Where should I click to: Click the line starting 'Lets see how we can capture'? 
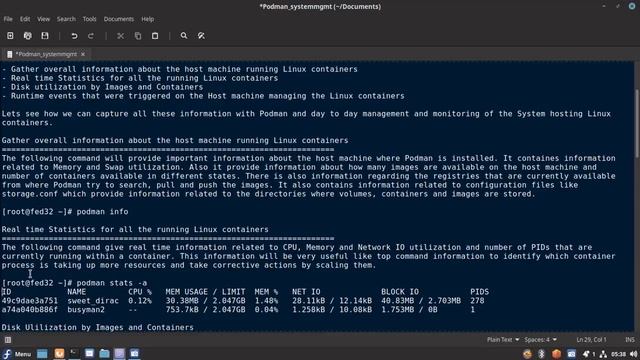pos(306,114)
